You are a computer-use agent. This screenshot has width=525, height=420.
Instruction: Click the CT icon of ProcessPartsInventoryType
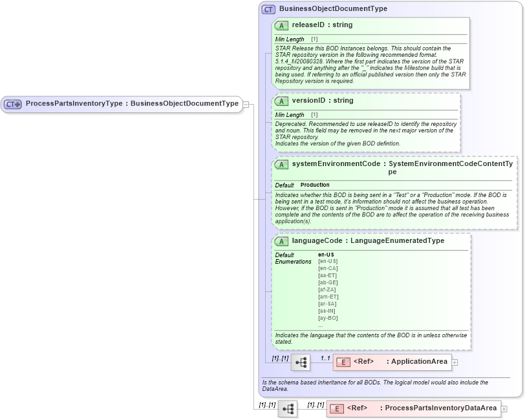pos(12,104)
